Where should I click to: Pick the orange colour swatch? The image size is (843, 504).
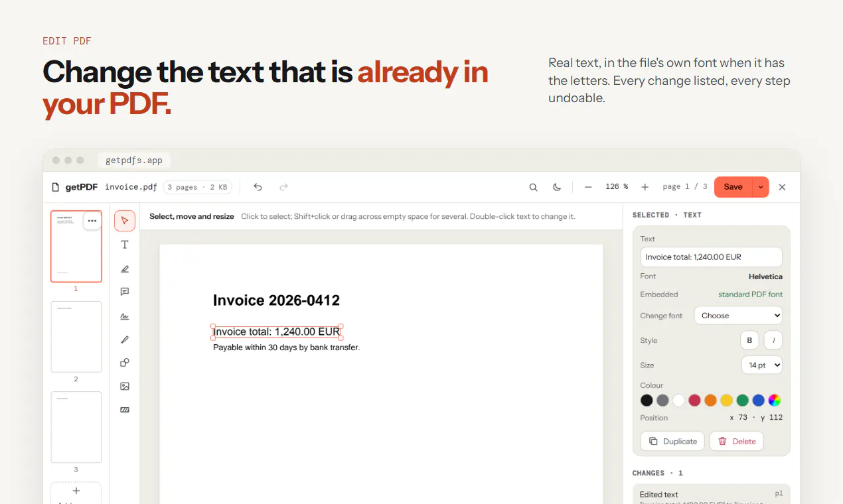710,400
